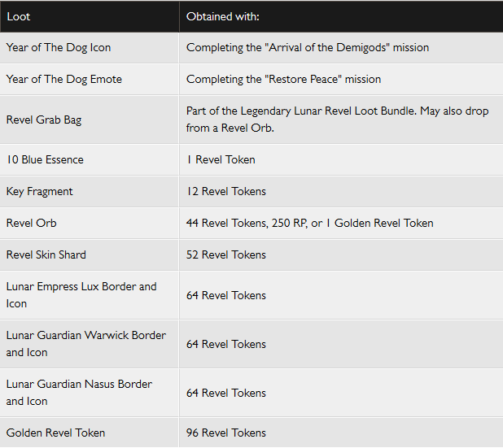The height and width of the screenshot is (448, 503).
Task: Click the "Arrival of the Demigods" mission text
Action: (308, 47)
